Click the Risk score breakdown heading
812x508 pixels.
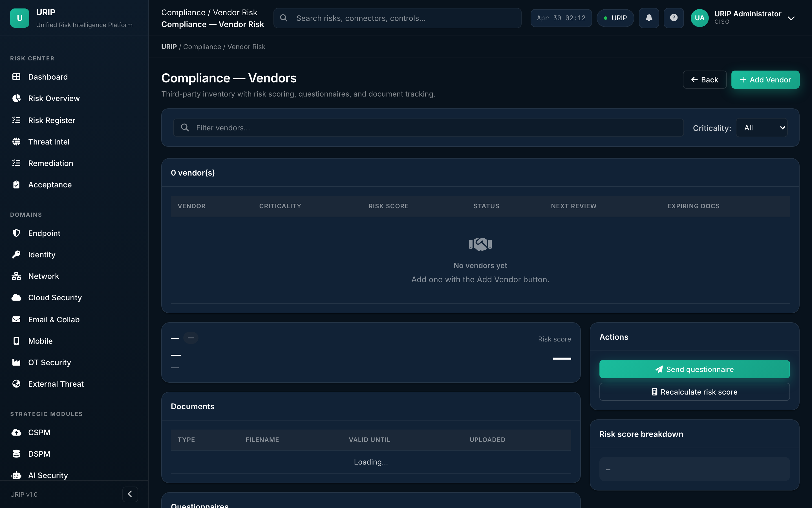[x=641, y=434]
